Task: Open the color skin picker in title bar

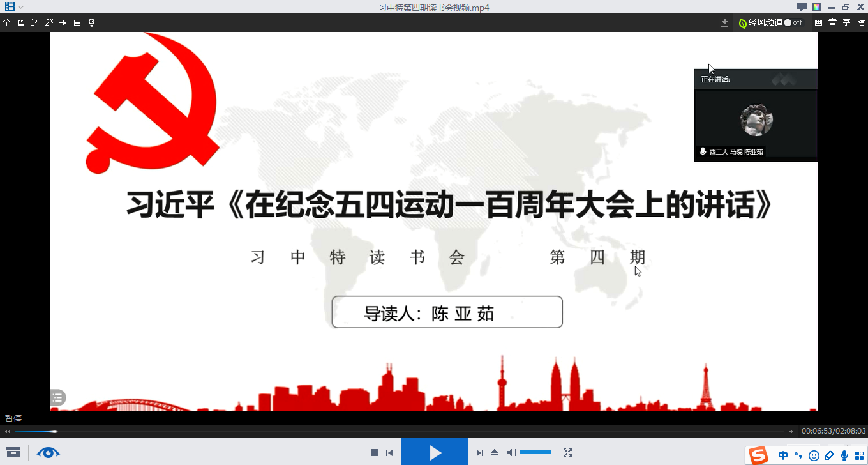Action: coord(816,7)
